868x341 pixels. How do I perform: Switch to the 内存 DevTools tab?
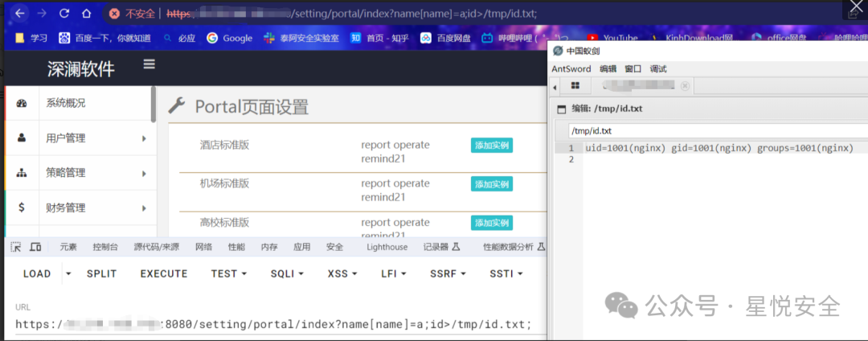pos(269,247)
